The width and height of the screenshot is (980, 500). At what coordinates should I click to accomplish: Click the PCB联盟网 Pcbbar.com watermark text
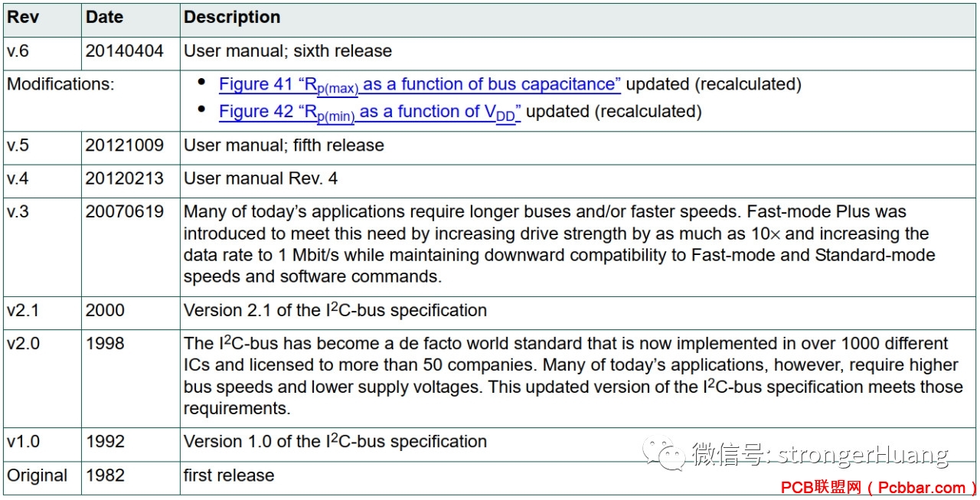(877, 488)
